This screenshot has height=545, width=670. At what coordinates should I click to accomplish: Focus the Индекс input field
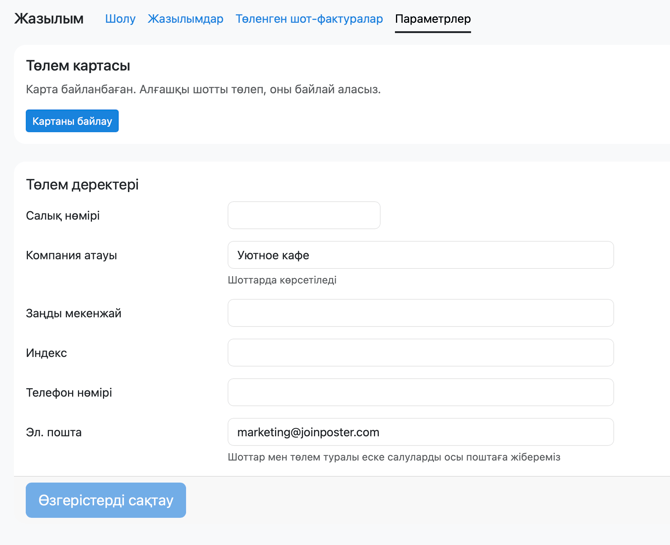point(420,353)
